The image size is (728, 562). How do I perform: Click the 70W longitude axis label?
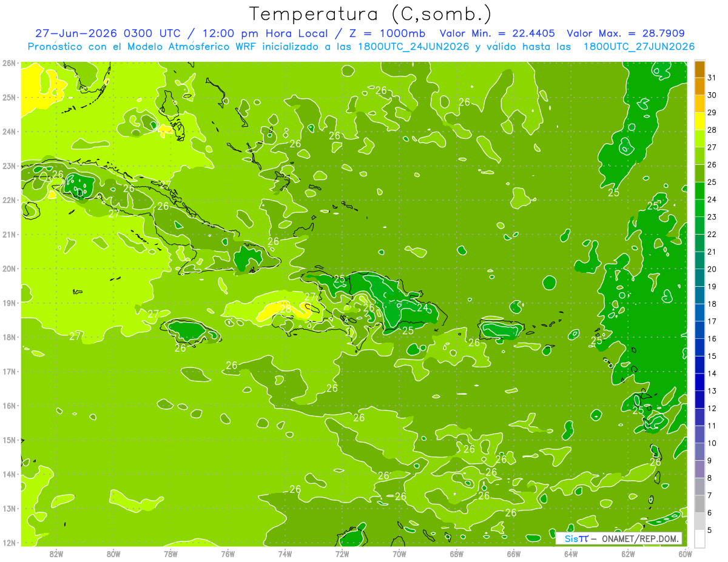(x=399, y=554)
